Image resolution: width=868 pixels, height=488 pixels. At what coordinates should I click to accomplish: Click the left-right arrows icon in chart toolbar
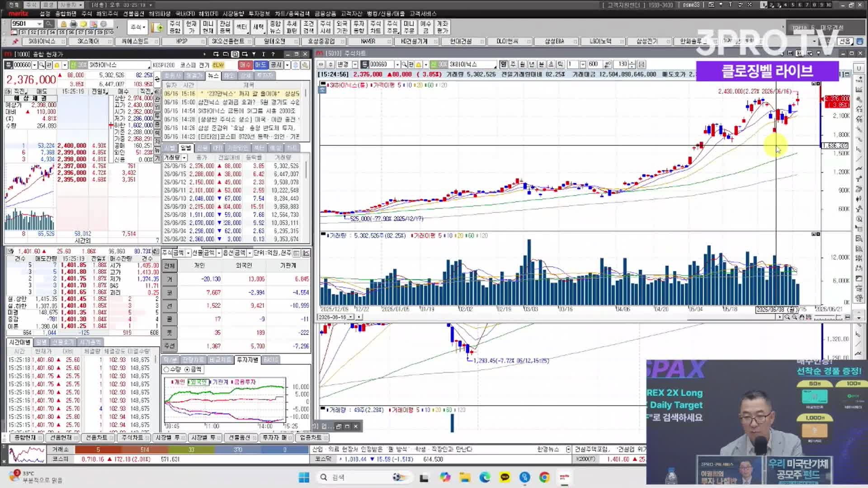321,64
